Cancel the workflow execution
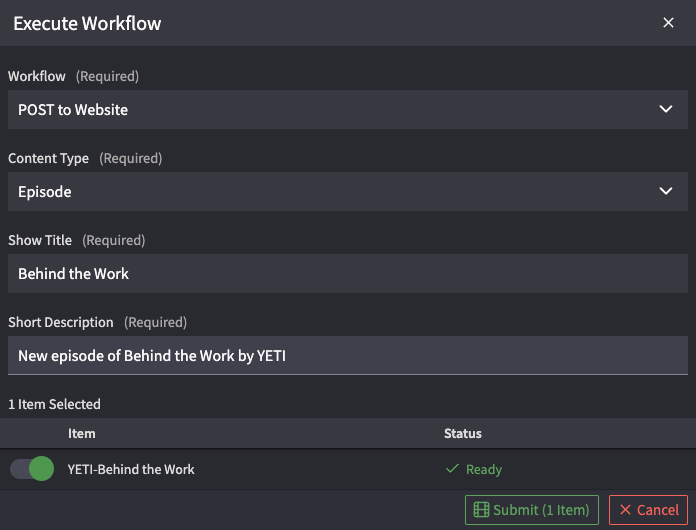The height and width of the screenshot is (530, 696). [648, 510]
